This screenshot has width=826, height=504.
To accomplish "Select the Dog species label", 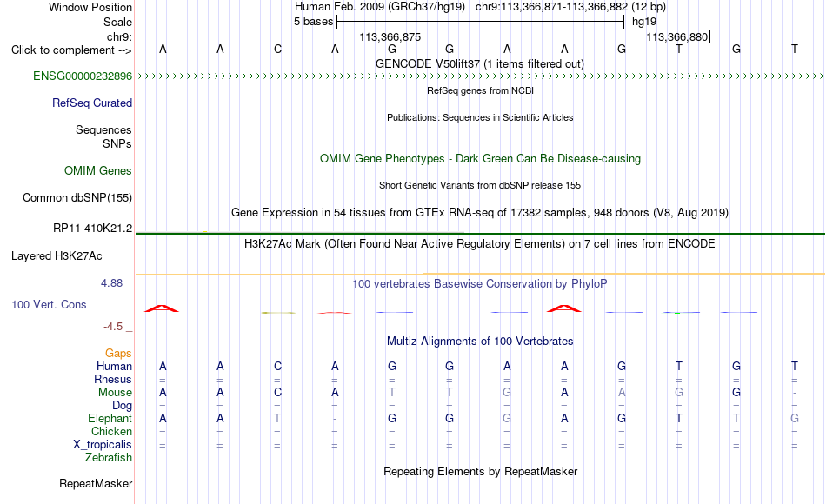I will pyautogui.click(x=122, y=406).
